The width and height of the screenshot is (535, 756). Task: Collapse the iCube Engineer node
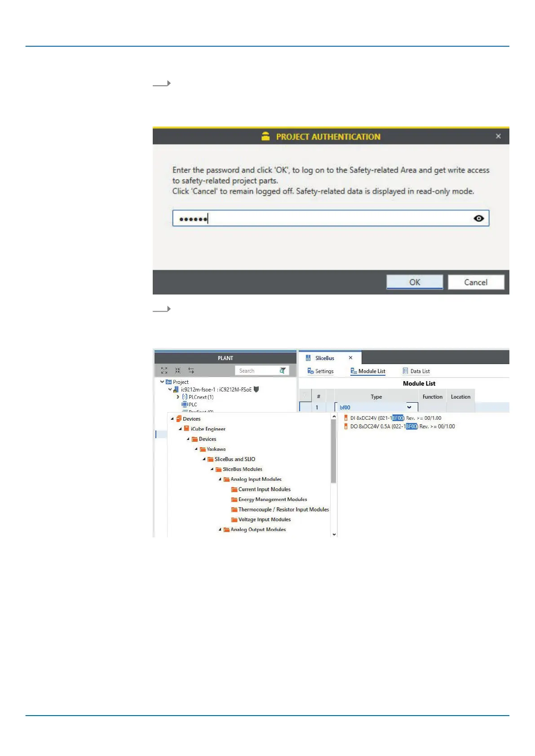(x=180, y=429)
